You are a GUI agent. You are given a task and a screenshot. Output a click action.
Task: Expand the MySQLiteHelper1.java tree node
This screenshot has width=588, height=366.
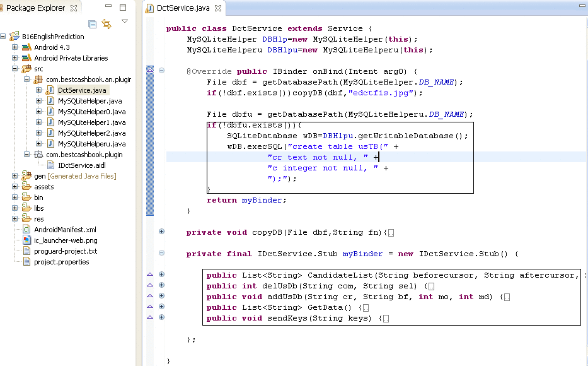click(x=38, y=122)
